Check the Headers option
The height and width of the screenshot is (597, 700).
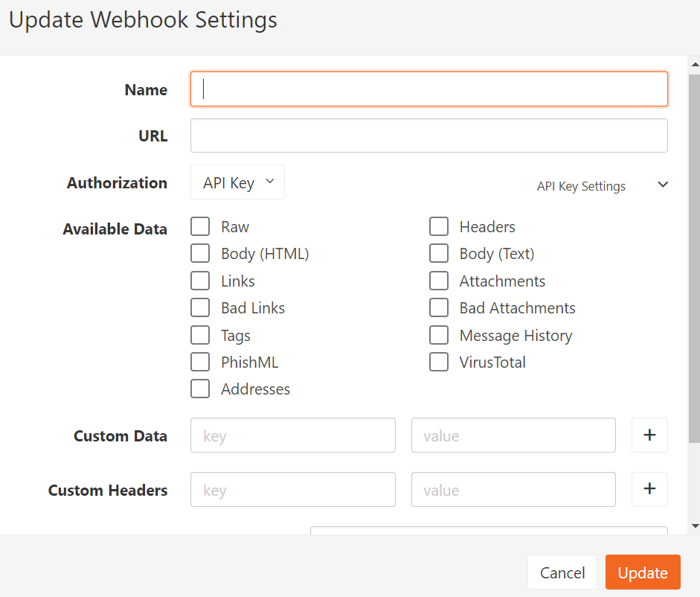439,226
